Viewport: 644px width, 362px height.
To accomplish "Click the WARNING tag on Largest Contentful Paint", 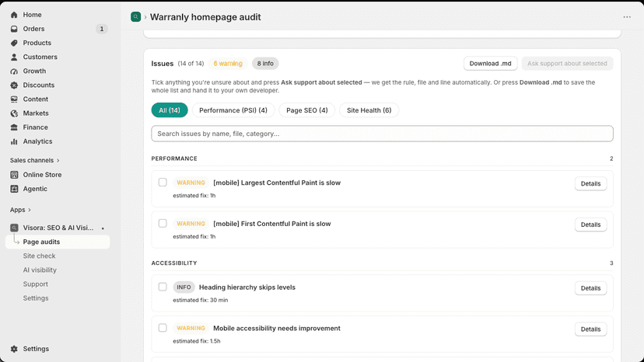I will (x=191, y=183).
